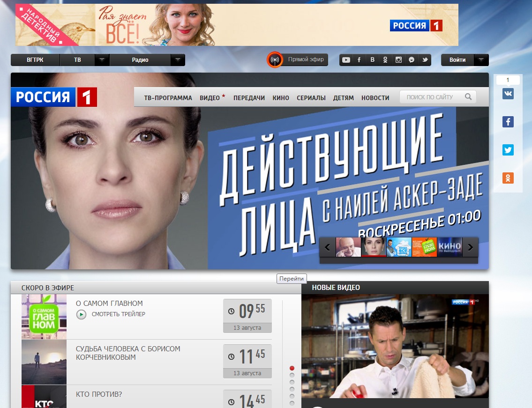Click the Россия 1 site logo
Viewport: 532px width, 408px height.
point(54,97)
